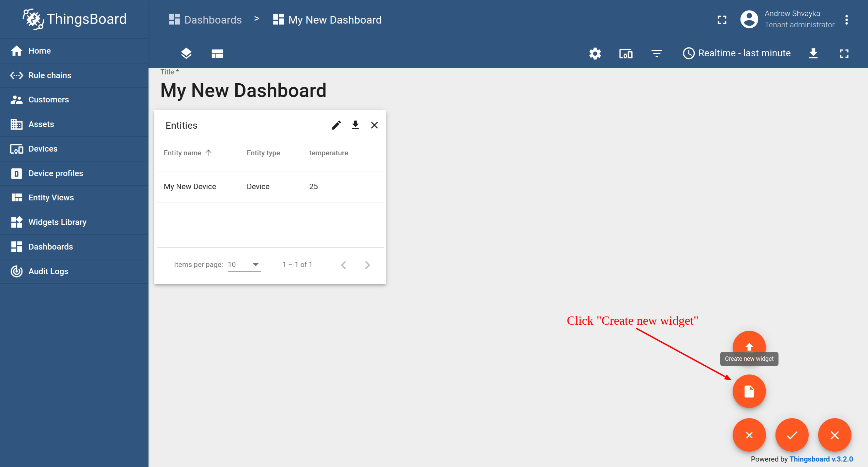Click the Entities widget title
This screenshot has width=868, height=467.
tap(181, 125)
